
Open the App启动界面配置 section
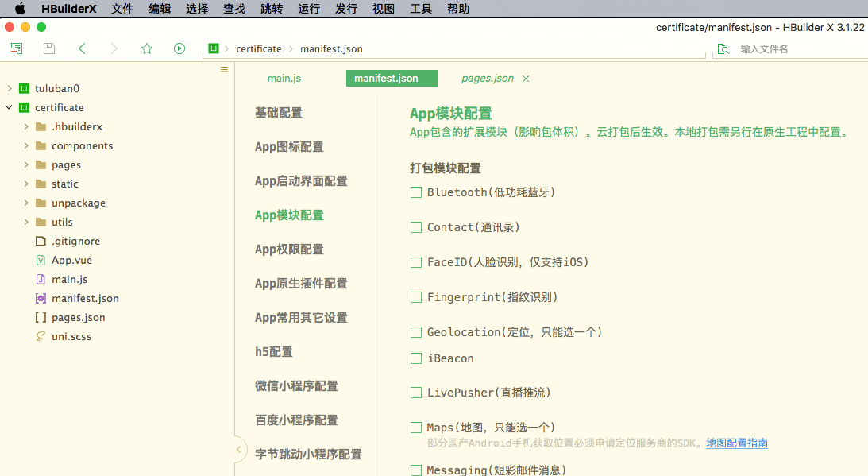[301, 181]
